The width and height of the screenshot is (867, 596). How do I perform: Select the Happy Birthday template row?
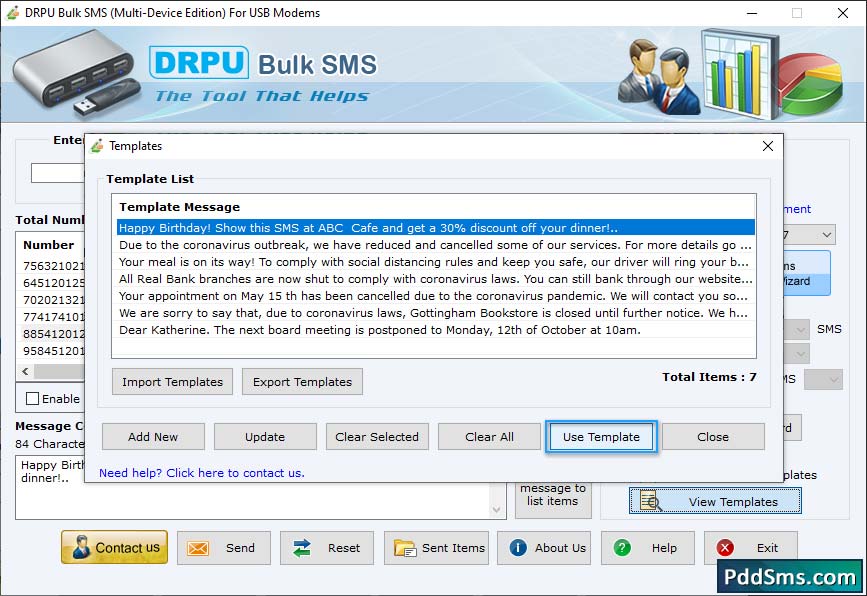click(x=436, y=228)
